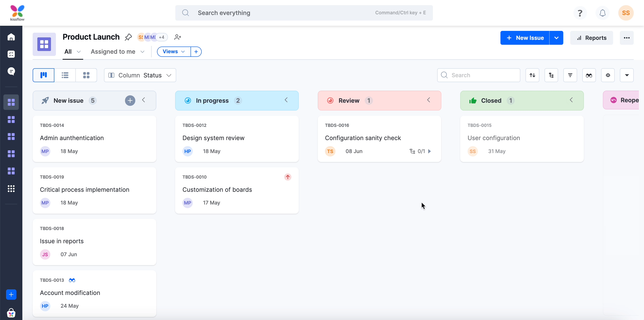Open My tasks checklist sidebar icon
This screenshot has width=644, height=320.
11,54
